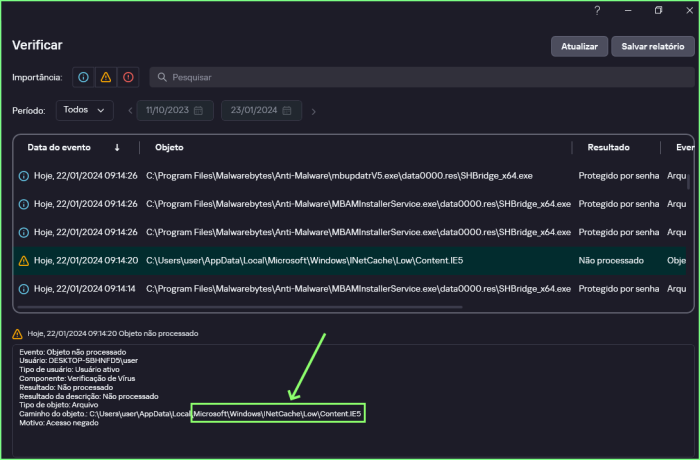The width and height of the screenshot is (700, 460).
Task: Go to the previous period arrow
Action: click(x=128, y=111)
